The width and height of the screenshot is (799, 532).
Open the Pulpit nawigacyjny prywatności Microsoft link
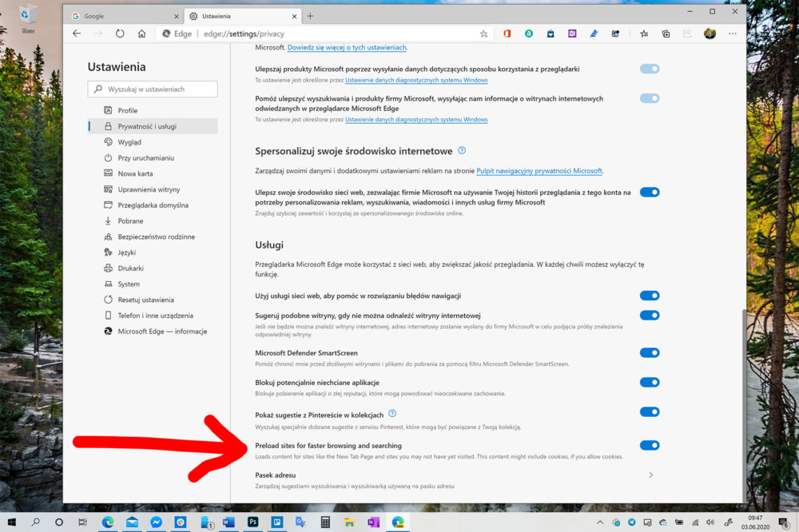click(x=539, y=171)
